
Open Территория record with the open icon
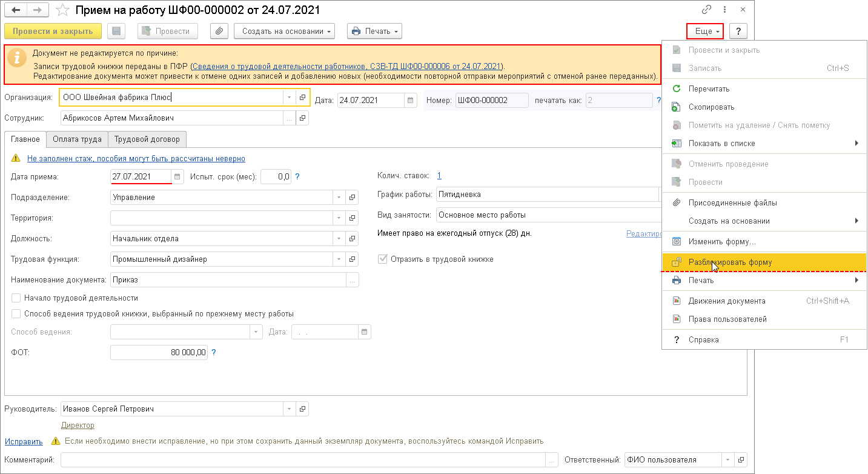point(352,218)
